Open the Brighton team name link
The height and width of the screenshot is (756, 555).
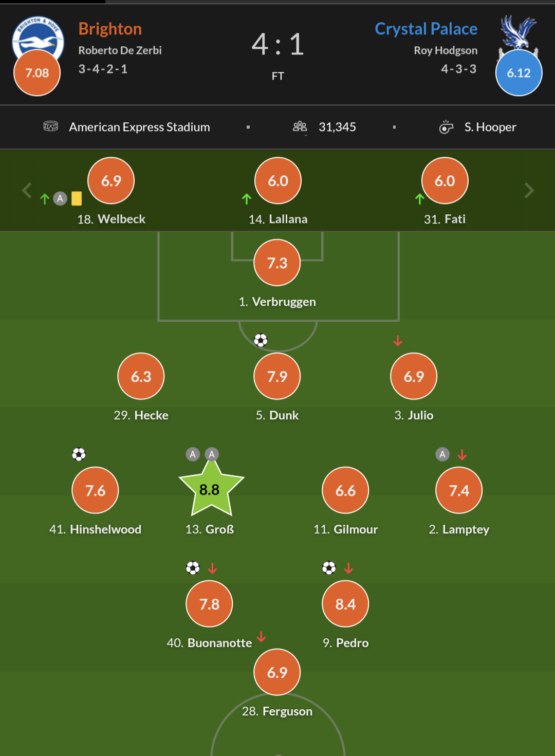(110, 29)
